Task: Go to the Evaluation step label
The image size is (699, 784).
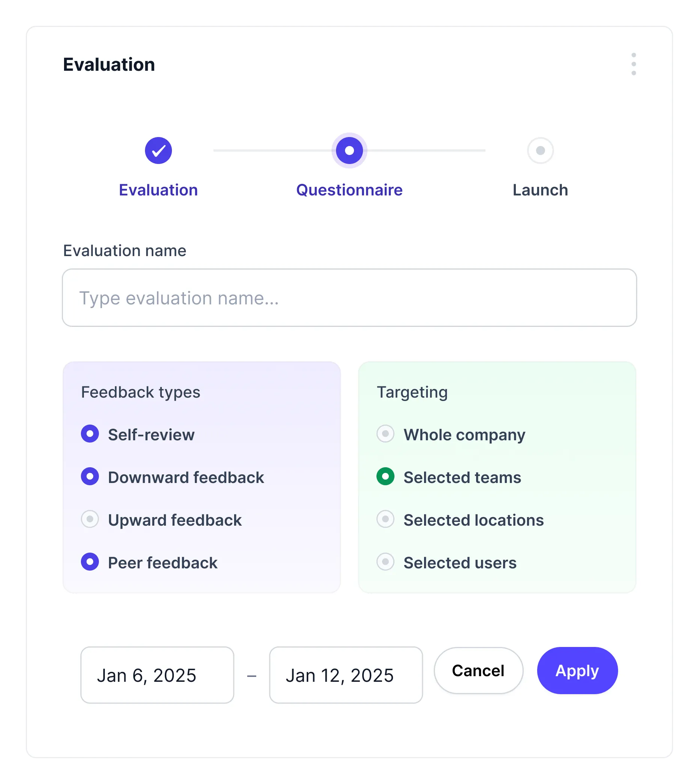Action: click(x=158, y=190)
